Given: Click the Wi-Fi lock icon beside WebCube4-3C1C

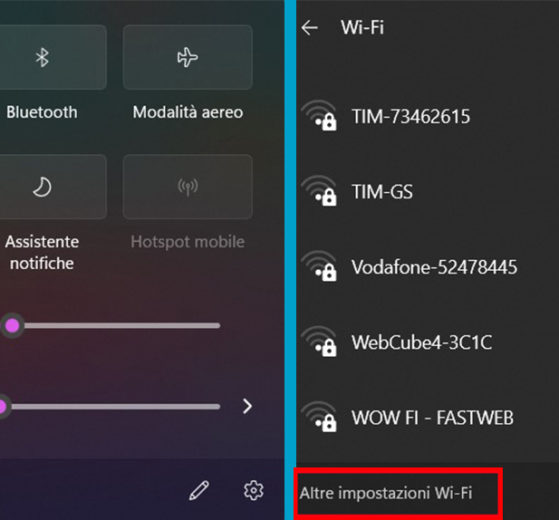Looking at the screenshot, I should [x=319, y=342].
